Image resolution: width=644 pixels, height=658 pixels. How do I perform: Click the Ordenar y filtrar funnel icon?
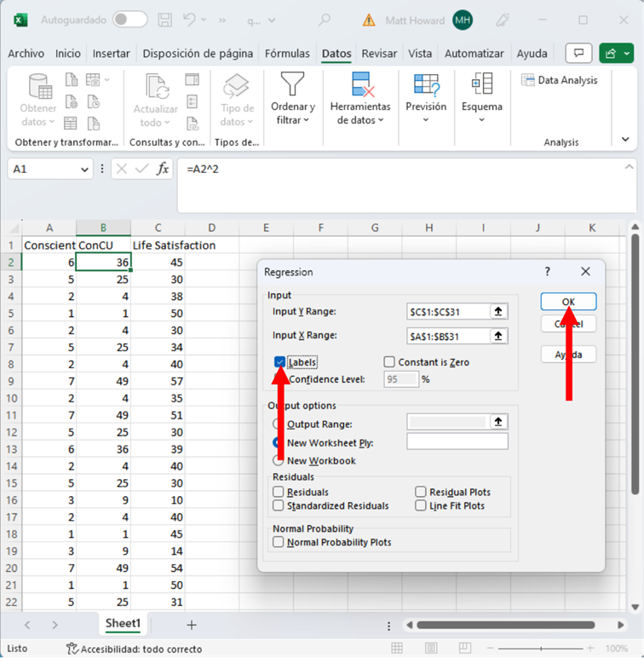(x=292, y=84)
